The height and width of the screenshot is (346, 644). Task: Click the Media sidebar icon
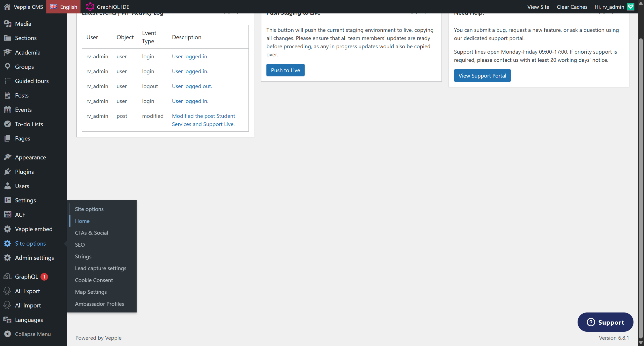(x=8, y=24)
